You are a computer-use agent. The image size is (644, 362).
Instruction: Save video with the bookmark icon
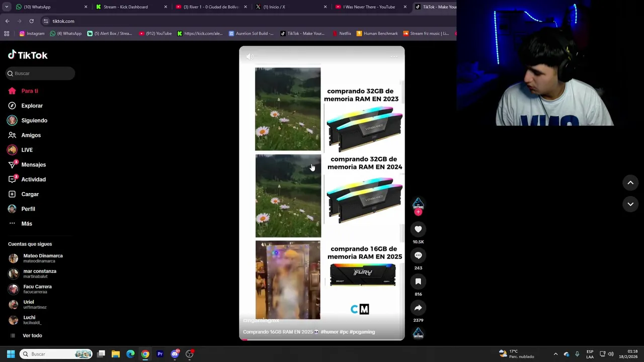(x=418, y=282)
